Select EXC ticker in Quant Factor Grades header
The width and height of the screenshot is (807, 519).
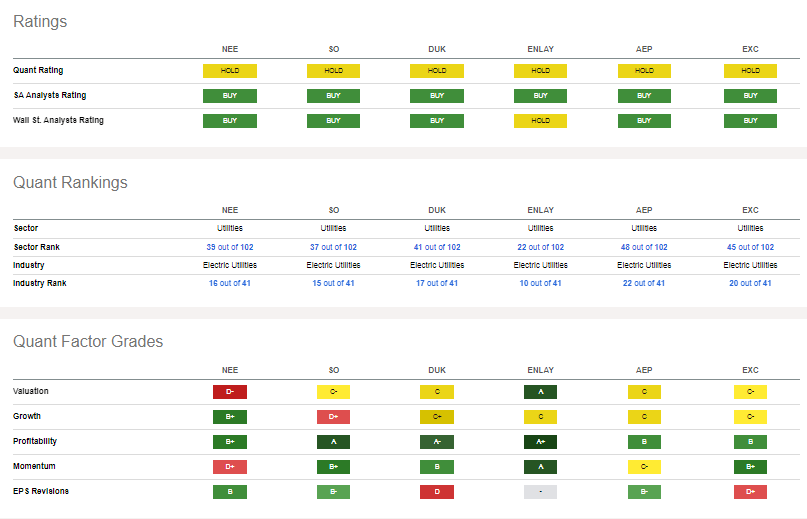750,370
